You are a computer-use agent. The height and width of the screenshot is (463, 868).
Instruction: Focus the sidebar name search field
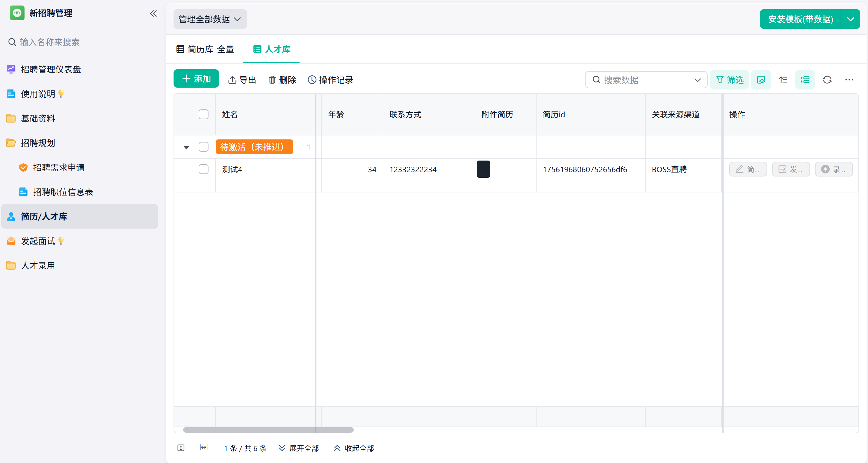[79, 42]
